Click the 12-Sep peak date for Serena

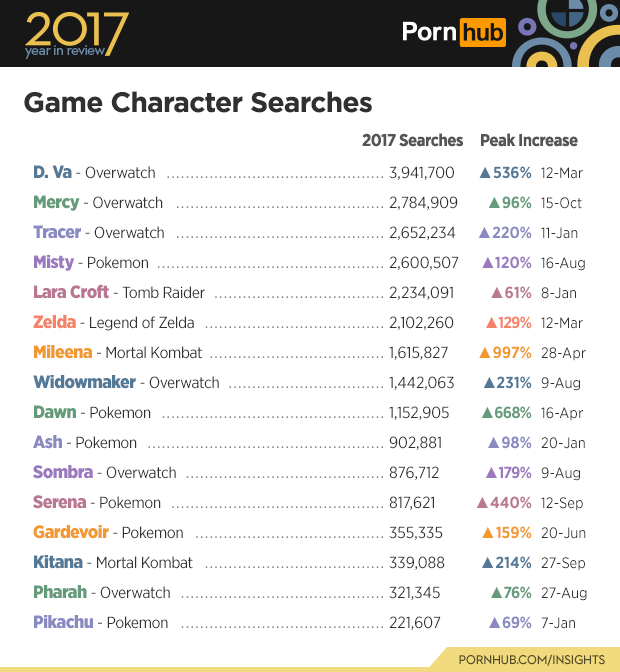click(x=561, y=503)
